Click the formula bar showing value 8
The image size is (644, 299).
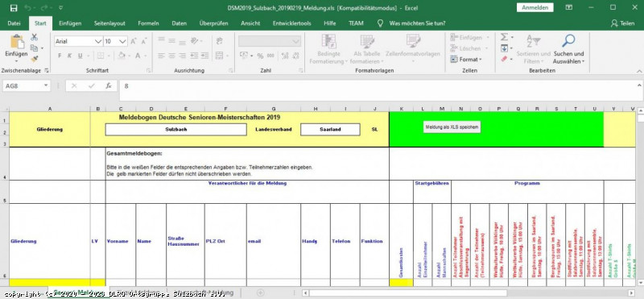pyautogui.click(x=378, y=90)
